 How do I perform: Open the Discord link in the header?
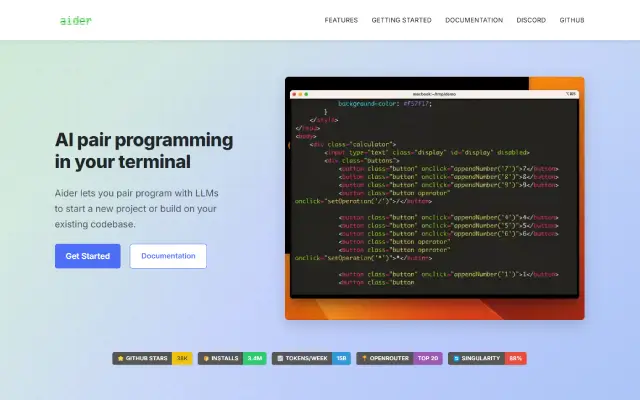point(531,20)
